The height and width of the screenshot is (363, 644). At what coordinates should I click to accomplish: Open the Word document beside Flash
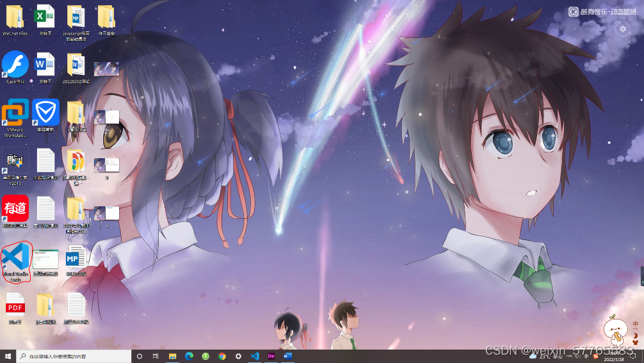tap(45, 68)
